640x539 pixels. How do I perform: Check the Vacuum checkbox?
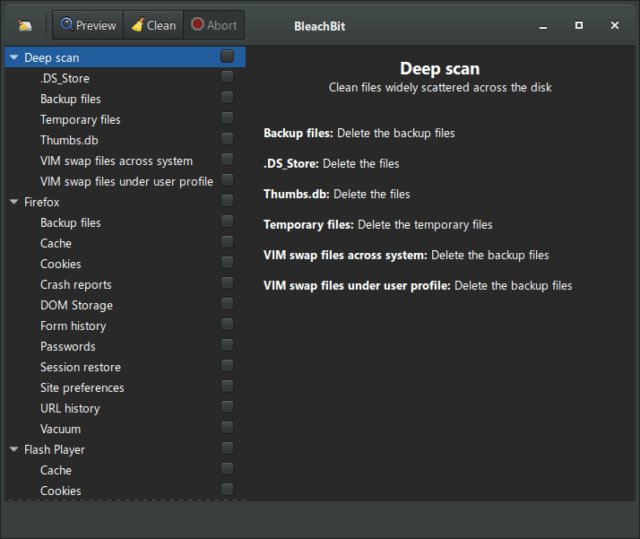(227, 427)
